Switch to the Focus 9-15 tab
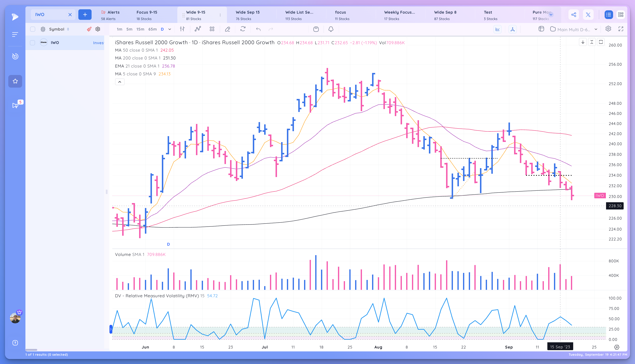Screen dimensions: 635x364 tap(147, 15)
